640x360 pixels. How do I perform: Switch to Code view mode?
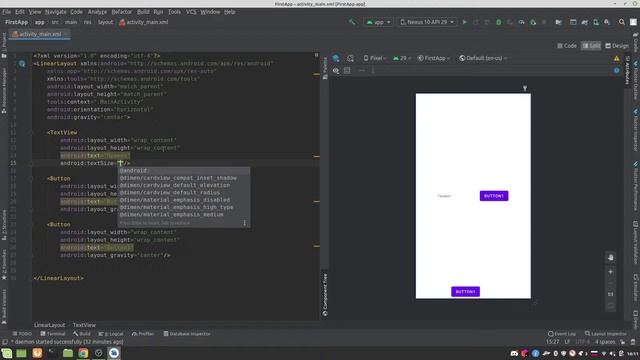(x=567, y=46)
